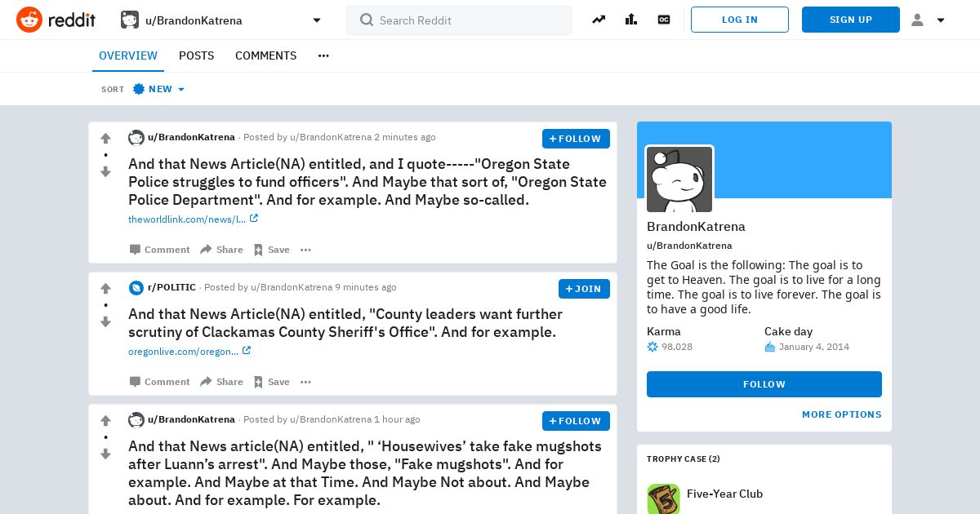This screenshot has width=980, height=514.
Task: Upvote the Oregon State Police post
Action: [105, 139]
